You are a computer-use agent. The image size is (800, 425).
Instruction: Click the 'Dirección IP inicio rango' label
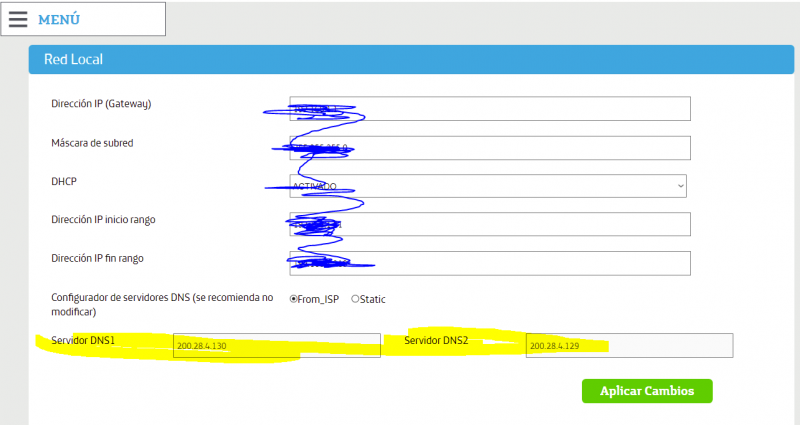click(103, 219)
